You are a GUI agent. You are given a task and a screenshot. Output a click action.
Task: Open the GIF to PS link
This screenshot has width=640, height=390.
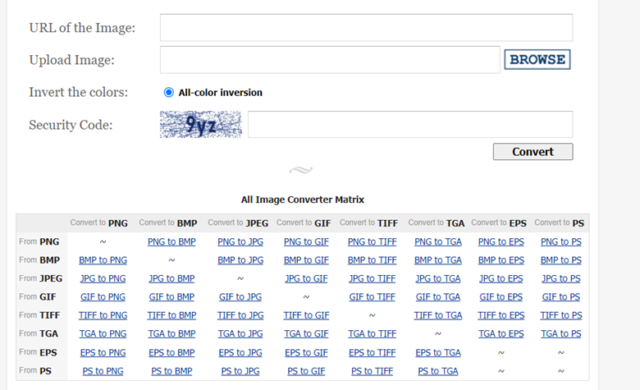pos(561,297)
